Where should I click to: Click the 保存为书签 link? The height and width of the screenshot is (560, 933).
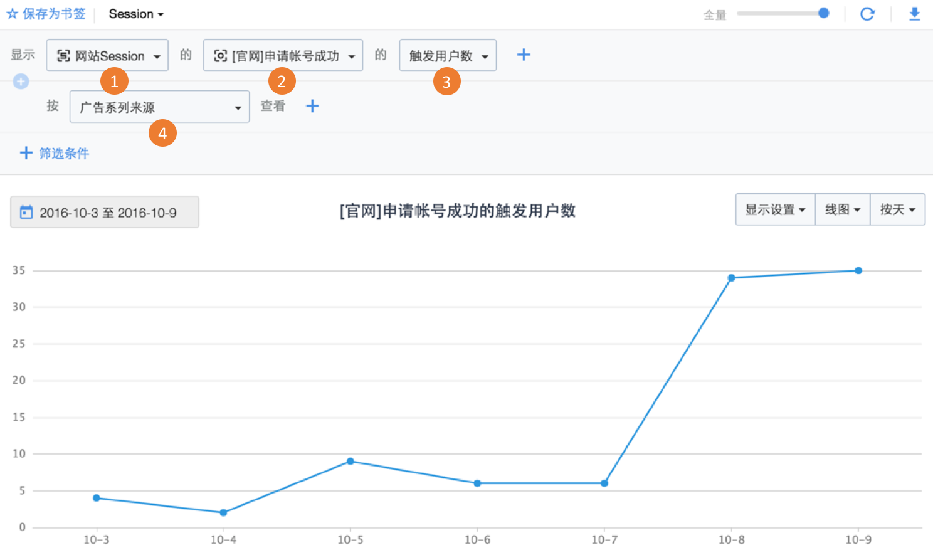(54, 14)
